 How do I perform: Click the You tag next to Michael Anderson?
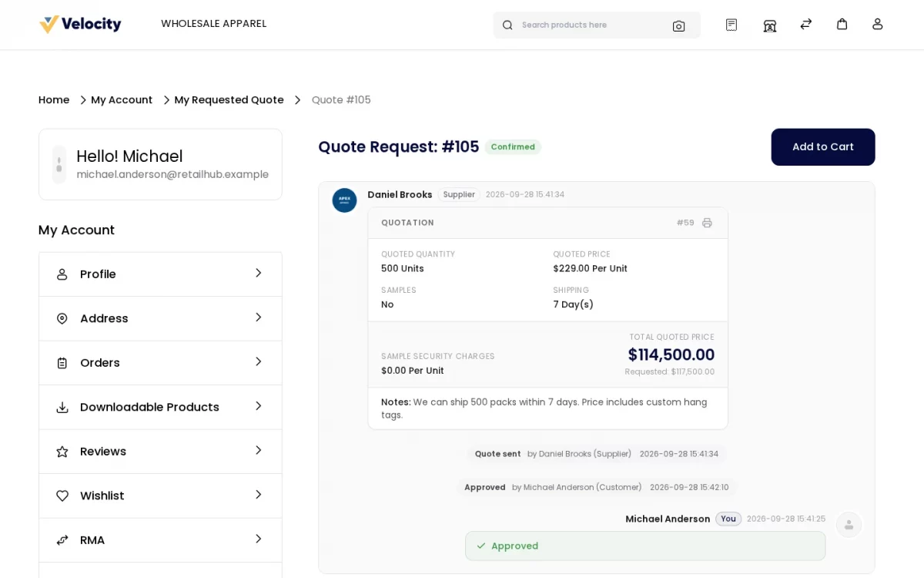click(x=728, y=519)
